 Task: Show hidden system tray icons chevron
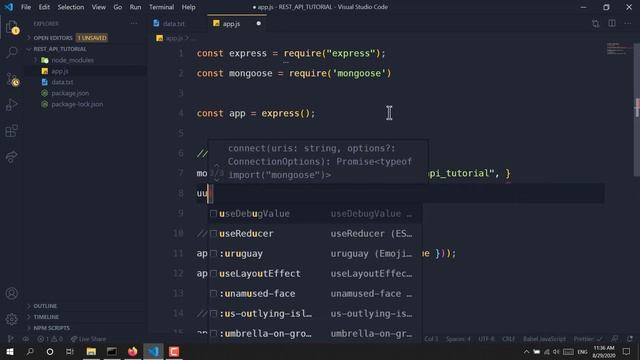tap(527, 352)
